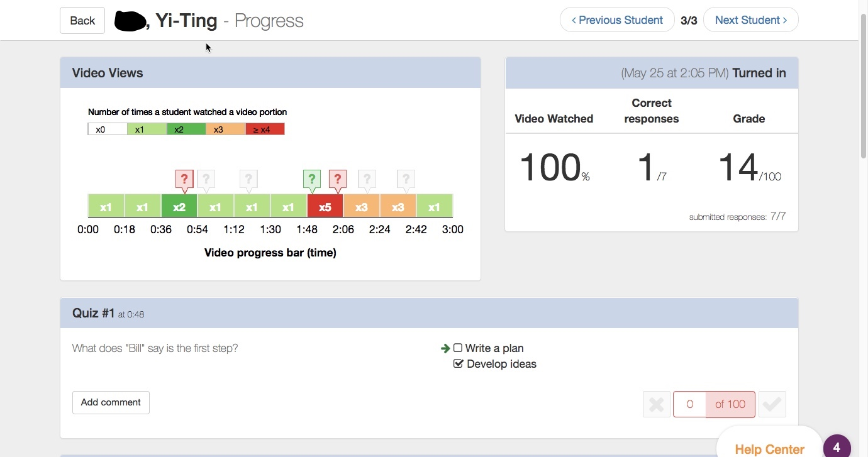
Task: Click the red question marker above x5 segment
Action: 338,179
